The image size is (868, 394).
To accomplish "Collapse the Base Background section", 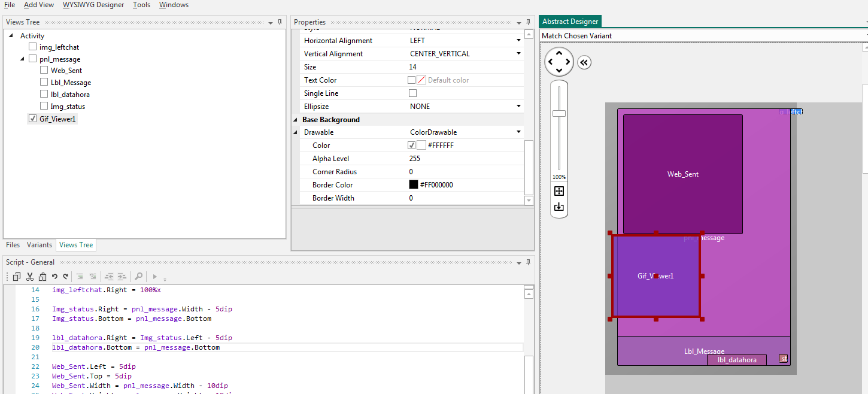I will [x=295, y=120].
